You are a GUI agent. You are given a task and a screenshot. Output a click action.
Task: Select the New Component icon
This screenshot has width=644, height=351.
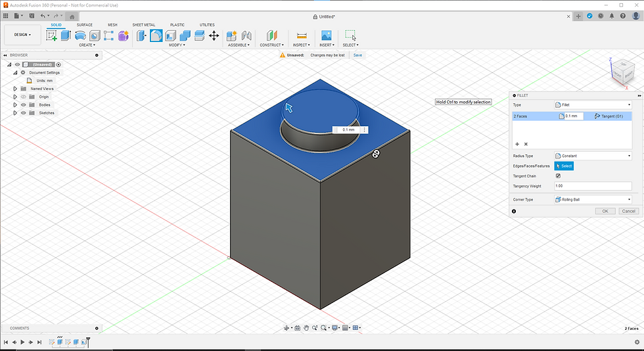click(x=231, y=35)
